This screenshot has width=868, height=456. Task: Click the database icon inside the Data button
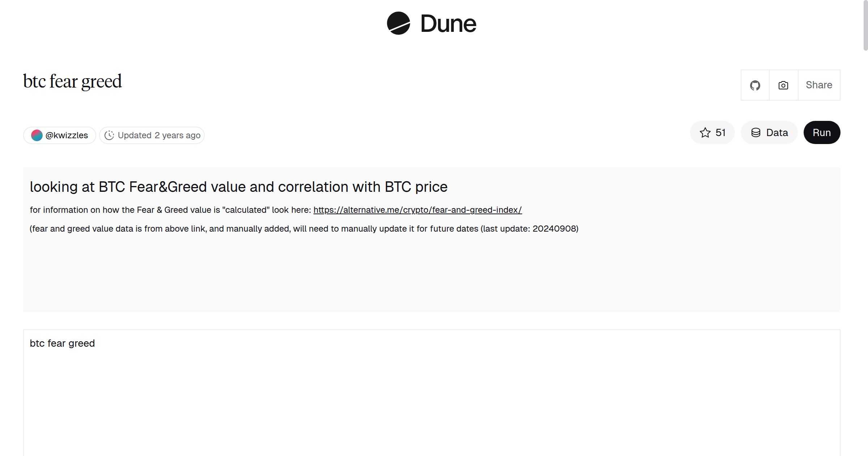click(x=756, y=132)
